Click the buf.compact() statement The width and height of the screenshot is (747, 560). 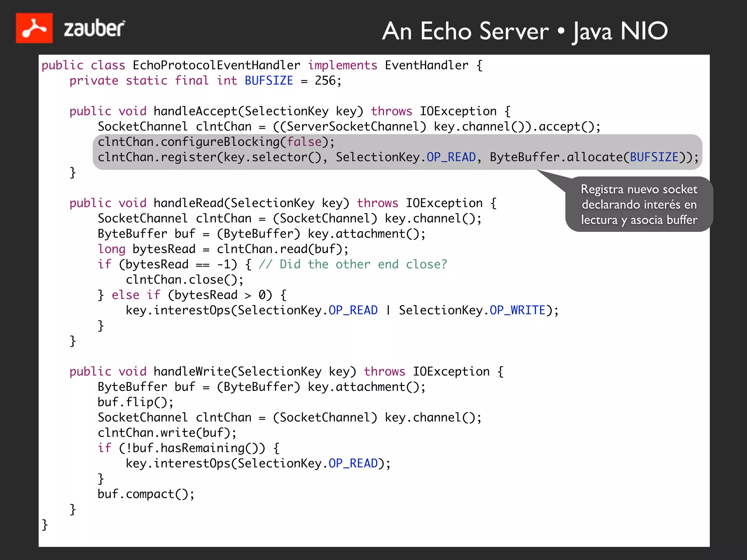coord(146,494)
